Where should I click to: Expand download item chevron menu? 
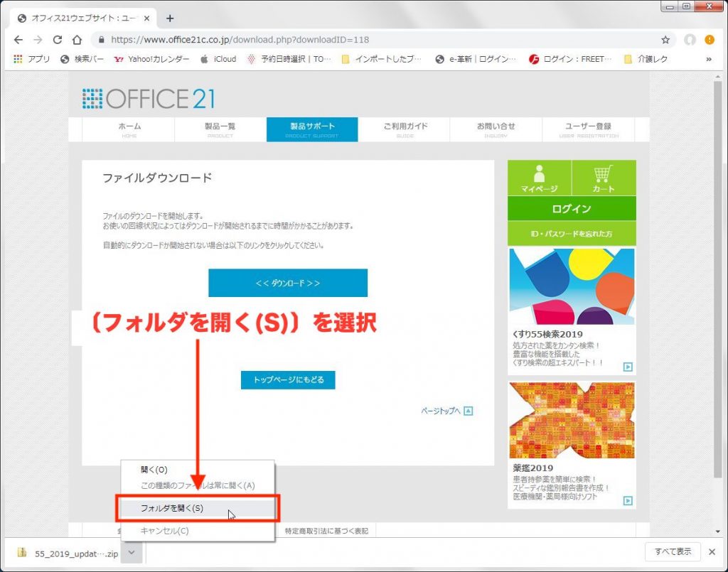[132, 552]
